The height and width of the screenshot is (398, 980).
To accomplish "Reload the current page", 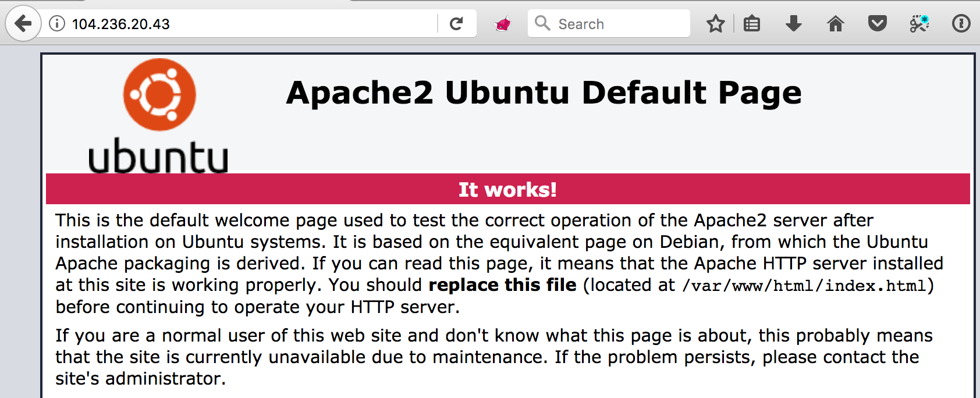I will (x=457, y=24).
